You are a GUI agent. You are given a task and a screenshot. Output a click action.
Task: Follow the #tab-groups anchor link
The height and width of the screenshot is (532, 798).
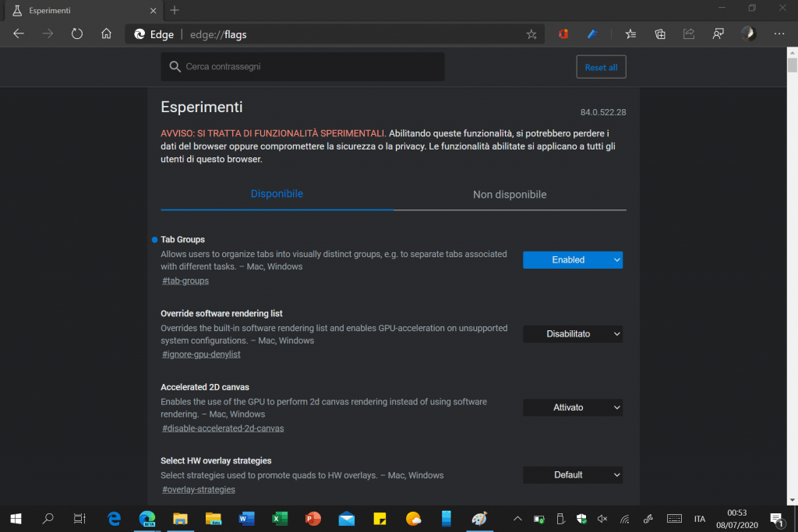tap(185, 280)
